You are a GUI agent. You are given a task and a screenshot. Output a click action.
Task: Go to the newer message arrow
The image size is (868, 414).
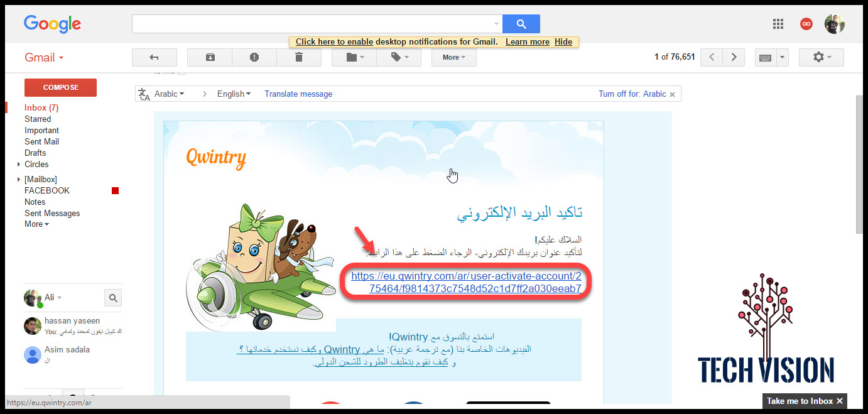(x=711, y=57)
